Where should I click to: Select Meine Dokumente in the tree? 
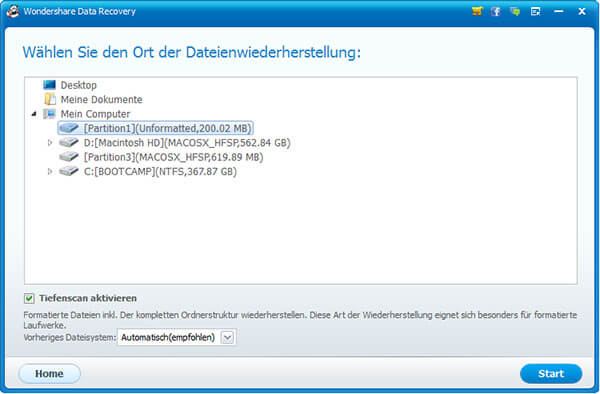pos(101,99)
